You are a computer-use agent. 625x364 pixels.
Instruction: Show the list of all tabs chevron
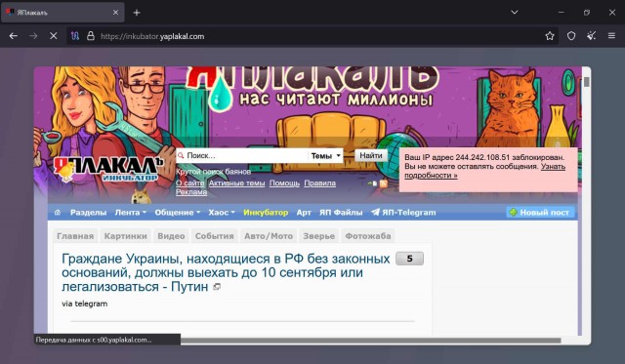click(515, 13)
